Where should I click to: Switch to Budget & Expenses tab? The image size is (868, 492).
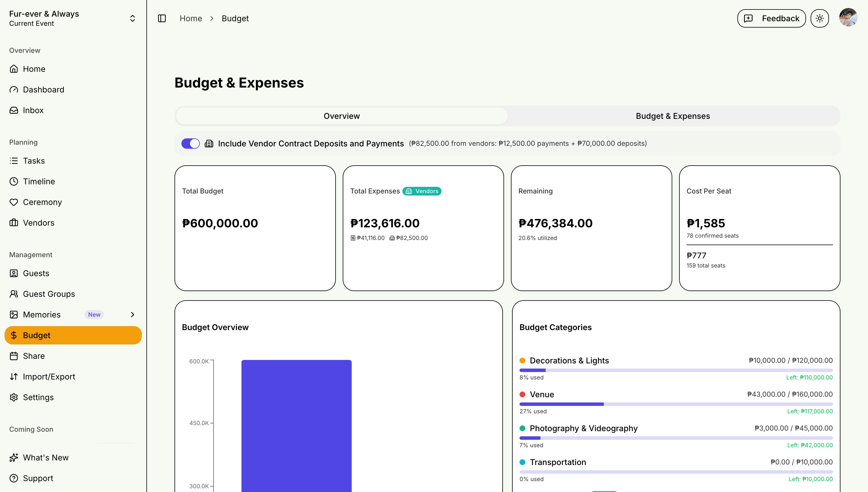(x=672, y=116)
